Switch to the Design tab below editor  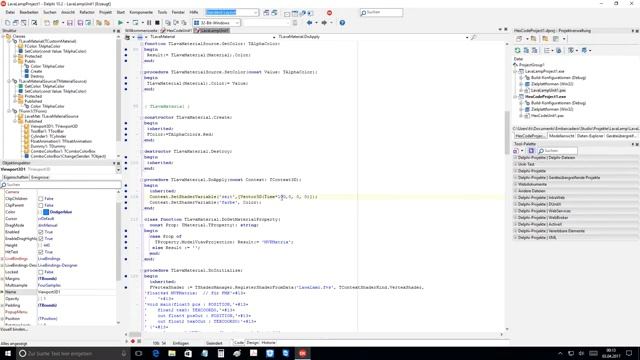[252, 343]
